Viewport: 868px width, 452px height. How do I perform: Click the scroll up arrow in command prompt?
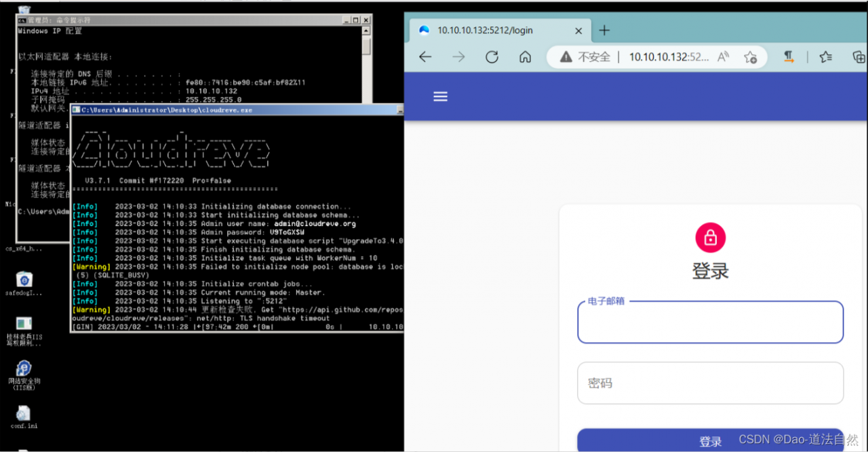tap(366, 31)
